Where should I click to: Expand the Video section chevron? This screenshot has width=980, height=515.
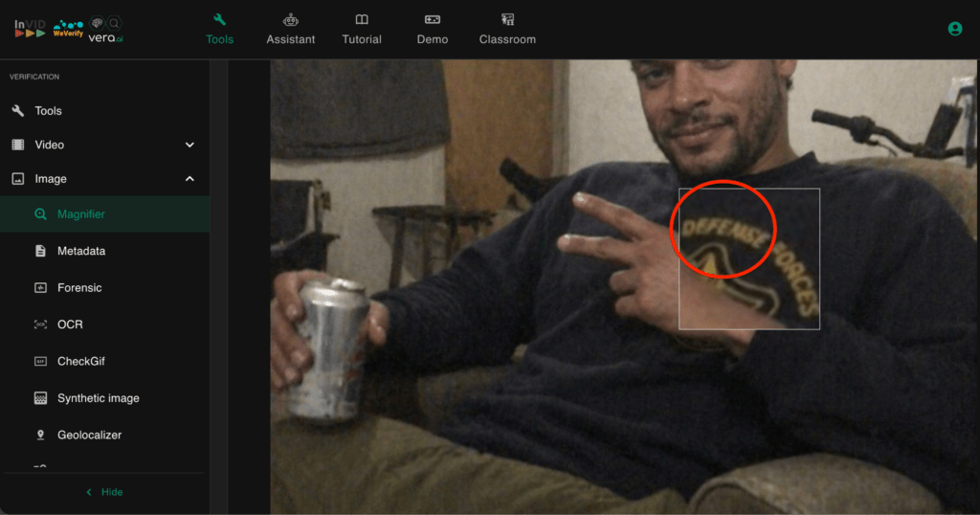pos(189,145)
